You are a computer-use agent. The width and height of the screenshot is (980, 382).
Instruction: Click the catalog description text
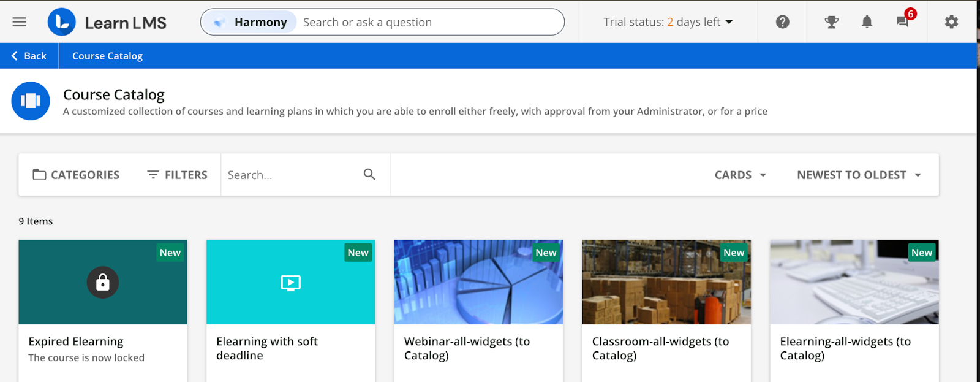click(415, 112)
